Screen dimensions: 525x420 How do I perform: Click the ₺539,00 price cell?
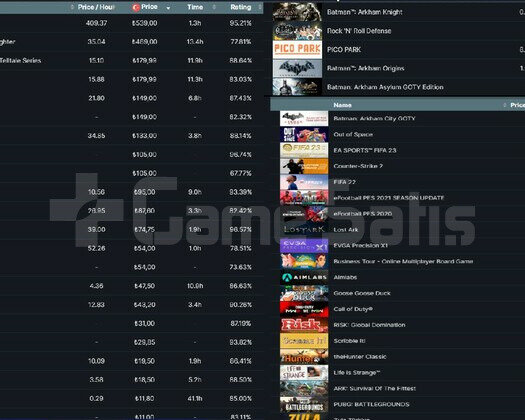(x=144, y=23)
